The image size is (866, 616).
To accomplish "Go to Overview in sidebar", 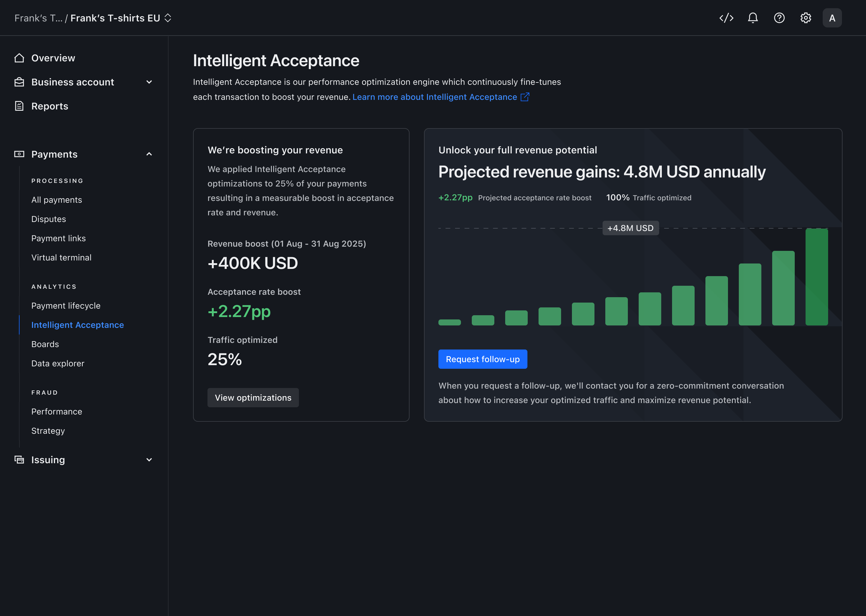I will 53,58.
